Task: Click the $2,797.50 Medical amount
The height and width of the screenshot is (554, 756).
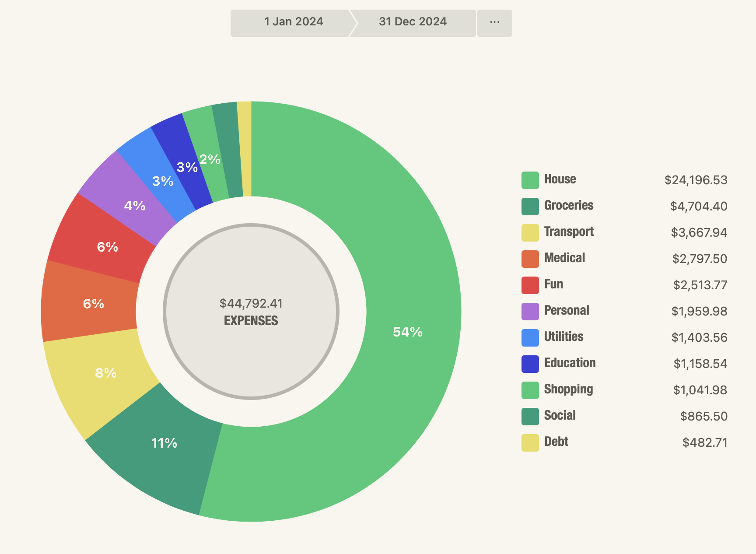Action: click(700, 259)
